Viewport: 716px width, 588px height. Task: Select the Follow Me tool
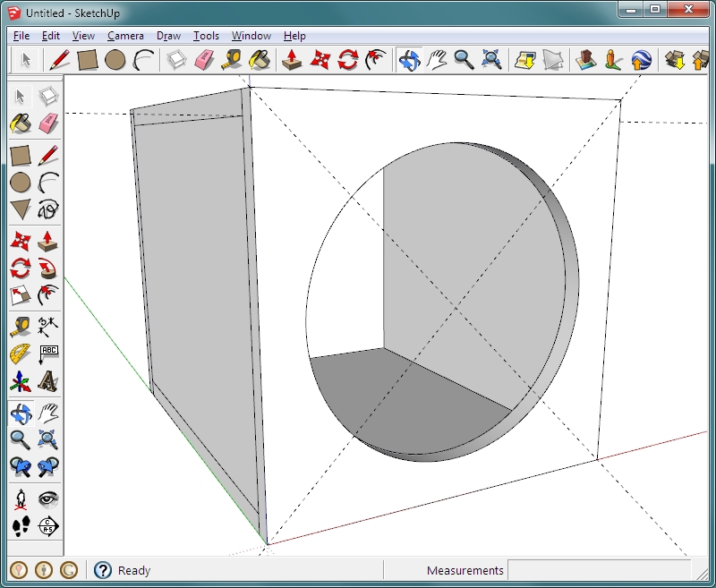click(48, 268)
